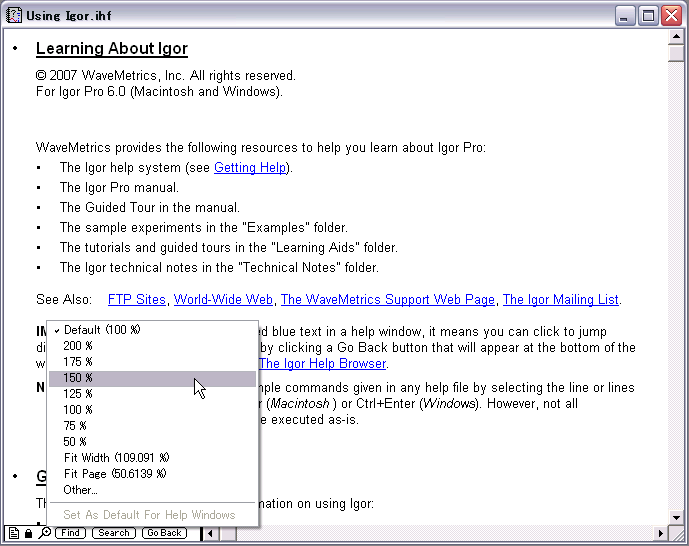Open The WaveMetrics Support Web Page link
The width and height of the screenshot is (689, 546).
click(388, 300)
